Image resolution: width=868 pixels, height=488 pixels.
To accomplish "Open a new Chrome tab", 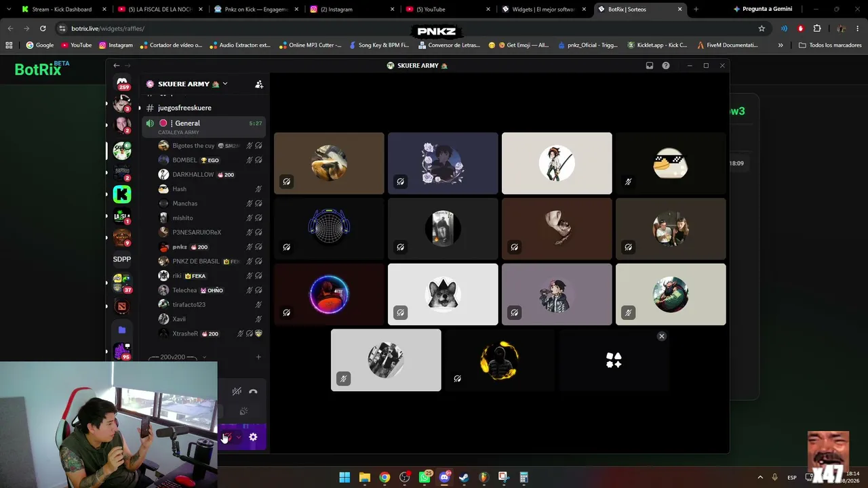I will [696, 9].
